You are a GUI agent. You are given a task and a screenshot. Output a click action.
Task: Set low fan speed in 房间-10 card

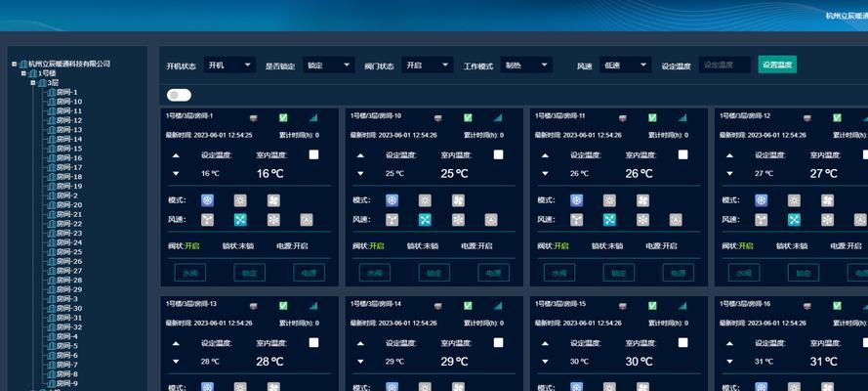pyautogui.click(x=392, y=220)
